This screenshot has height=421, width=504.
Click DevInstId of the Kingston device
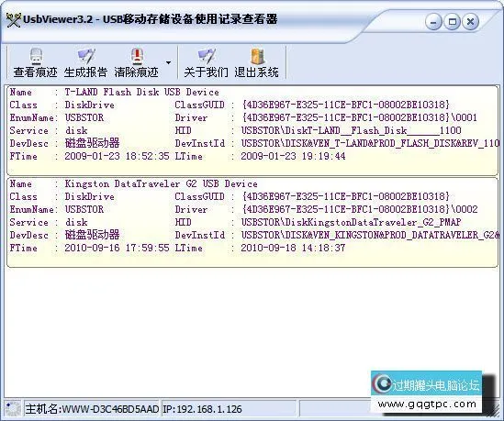point(370,235)
